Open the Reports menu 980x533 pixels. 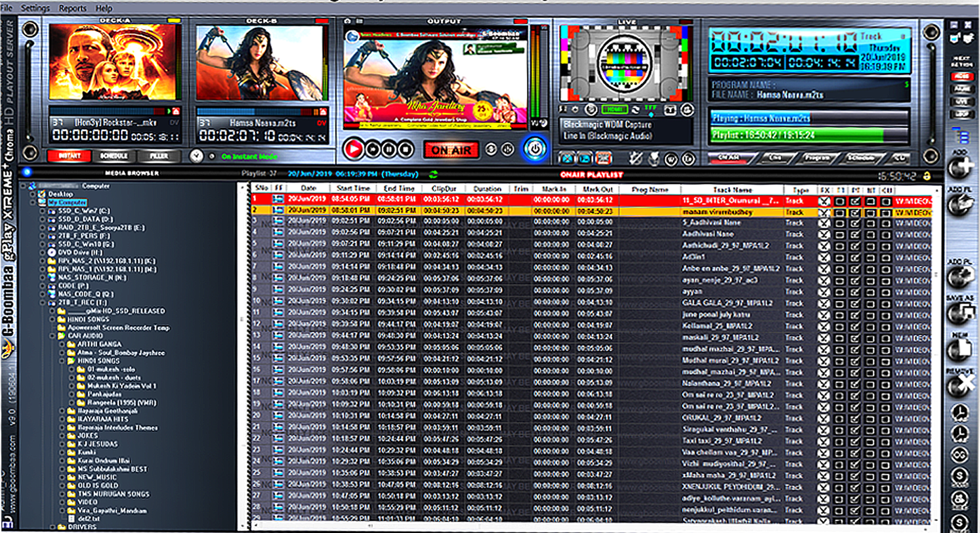coord(72,8)
